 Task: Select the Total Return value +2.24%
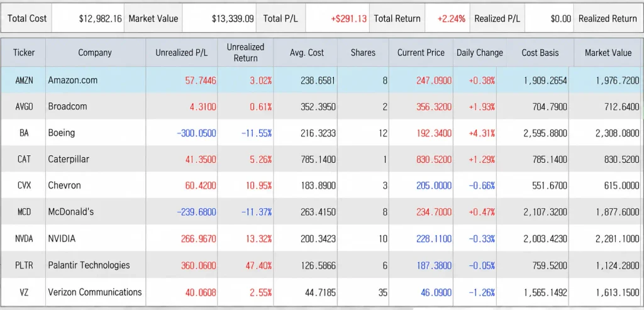coord(451,18)
